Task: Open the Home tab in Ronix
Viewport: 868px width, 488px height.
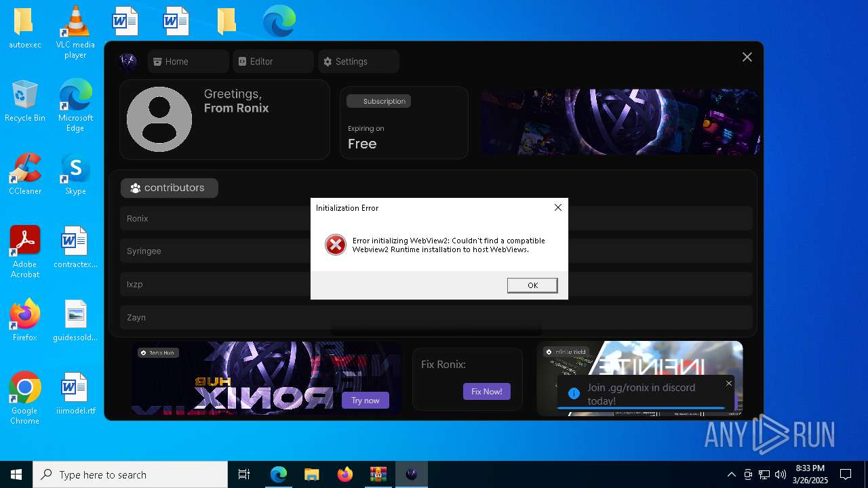Action: coord(188,61)
